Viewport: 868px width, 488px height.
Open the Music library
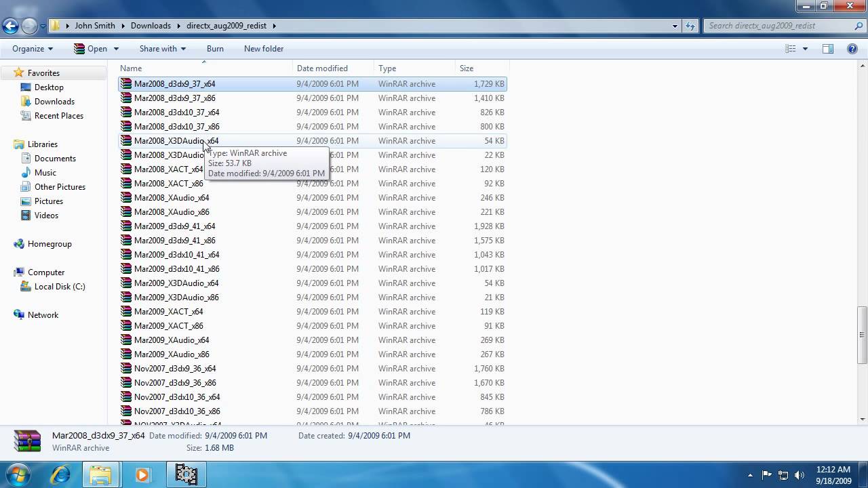click(x=45, y=173)
